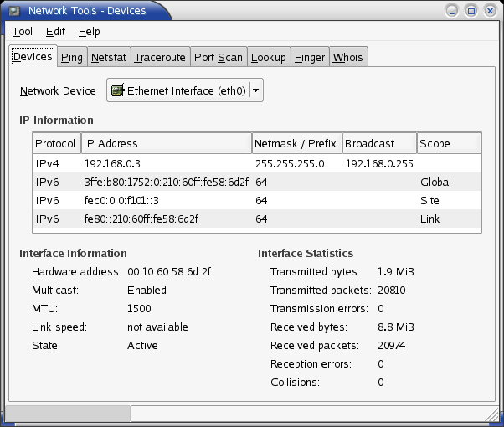504x427 pixels.
Task: Sort table by Protocol column header
Action: coord(57,143)
